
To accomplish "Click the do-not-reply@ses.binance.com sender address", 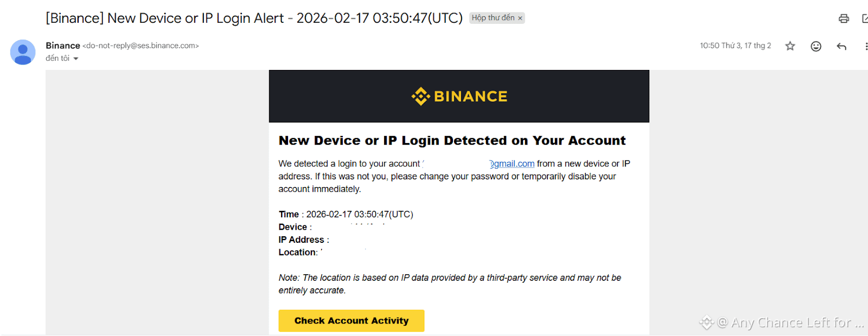I will click(x=141, y=46).
